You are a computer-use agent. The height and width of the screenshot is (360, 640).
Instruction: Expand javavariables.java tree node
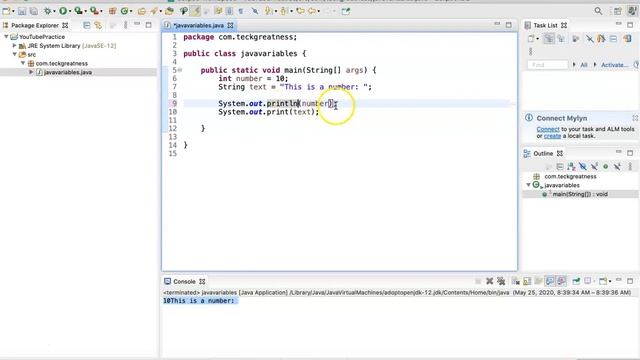click(31, 72)
